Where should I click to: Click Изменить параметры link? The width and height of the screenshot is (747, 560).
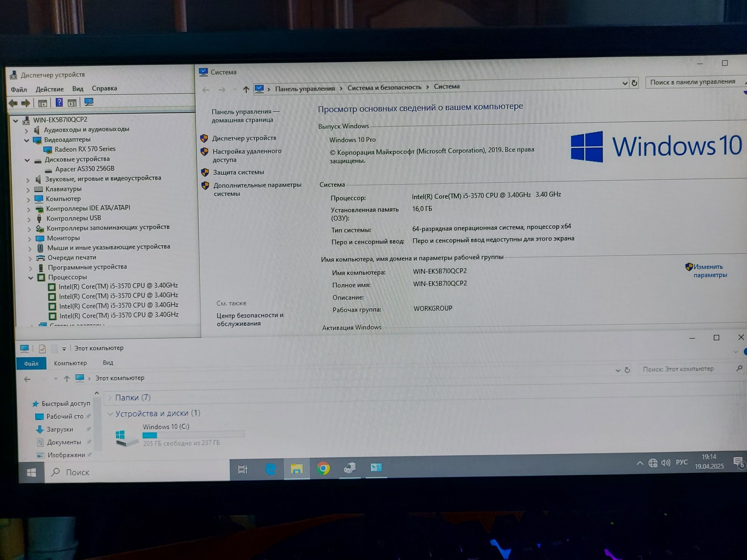pyautogui.click(x=710, y=271)
